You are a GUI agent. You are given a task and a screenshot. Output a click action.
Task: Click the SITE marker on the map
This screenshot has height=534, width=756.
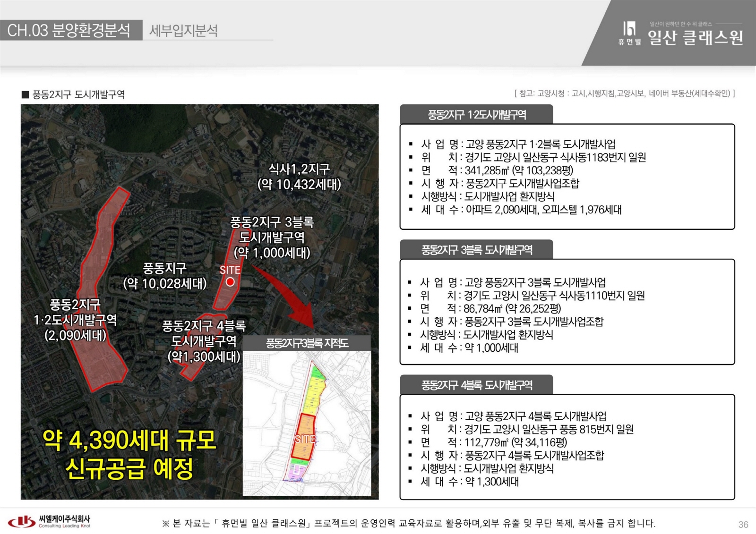coord(231,282)
